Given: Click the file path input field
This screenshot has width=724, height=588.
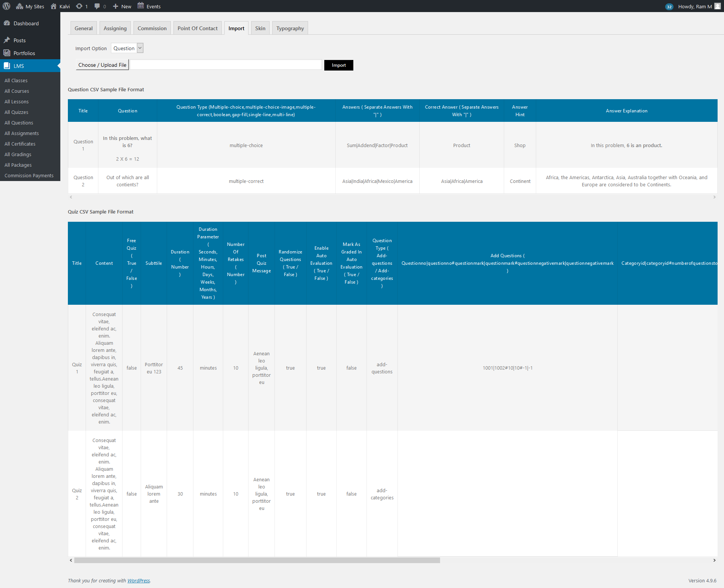Looking at the screenshot, I should click(x=226, y=65).
